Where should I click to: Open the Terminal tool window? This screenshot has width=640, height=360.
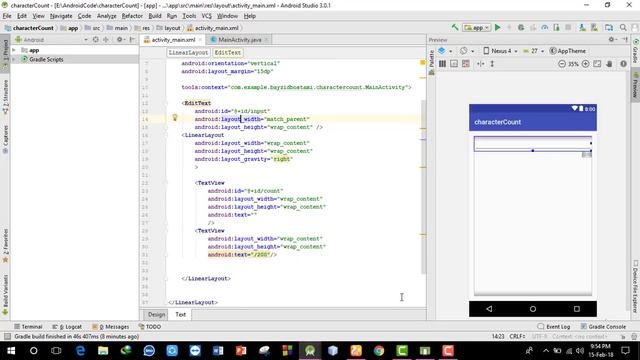click(x=28, y=327)
